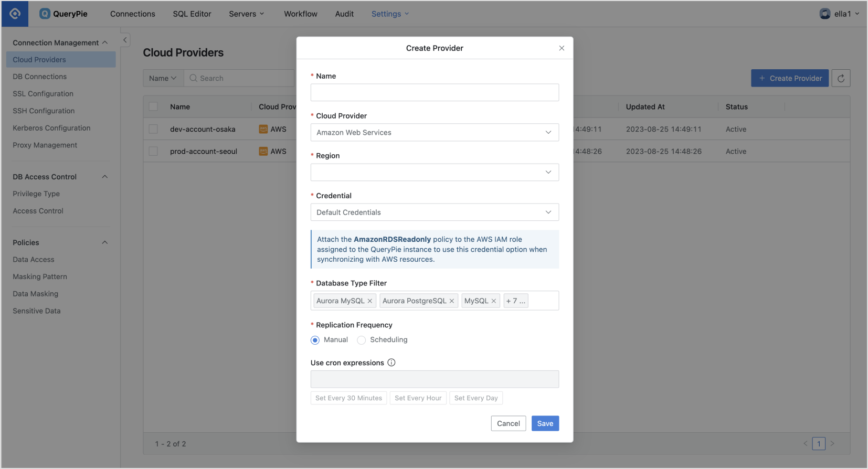The height and width of the screenshot is (469, 868).
Task: Click the QueryPie logo
Action: (64, 14)
